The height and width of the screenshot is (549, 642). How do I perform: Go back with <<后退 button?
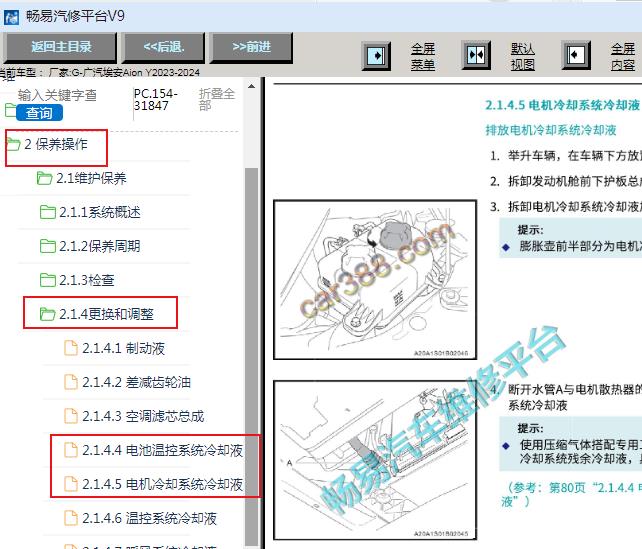[x=164, y=47]
